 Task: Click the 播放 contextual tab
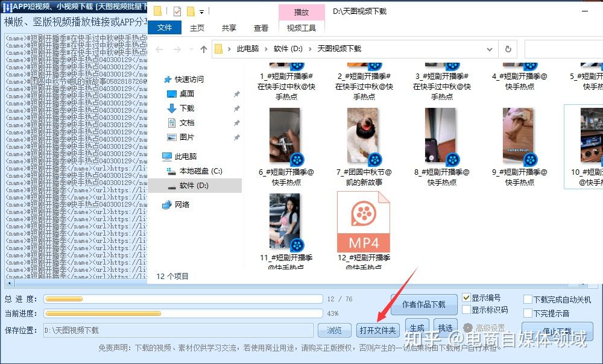pos(301,12)
